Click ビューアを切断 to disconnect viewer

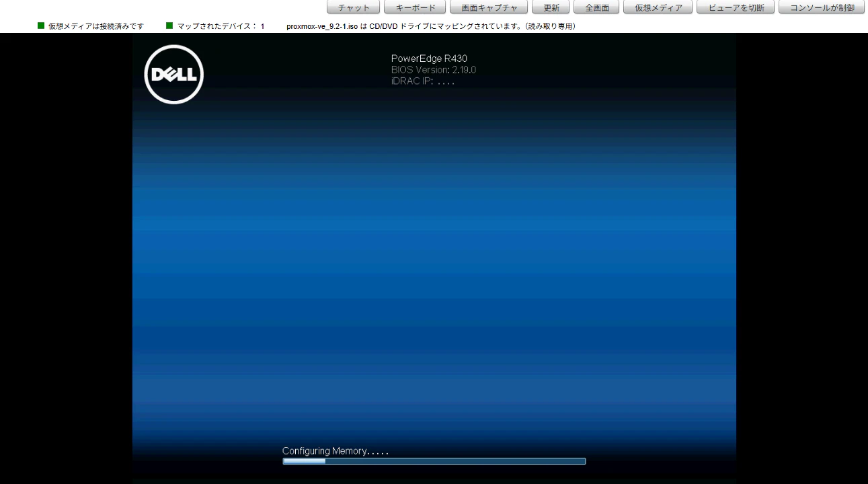[736, 7]
